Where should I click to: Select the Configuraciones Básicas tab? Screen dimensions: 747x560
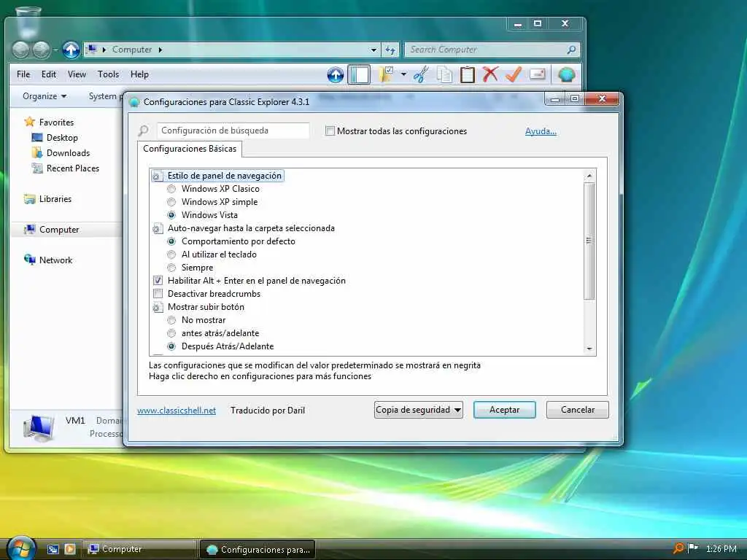coord(190,149)
